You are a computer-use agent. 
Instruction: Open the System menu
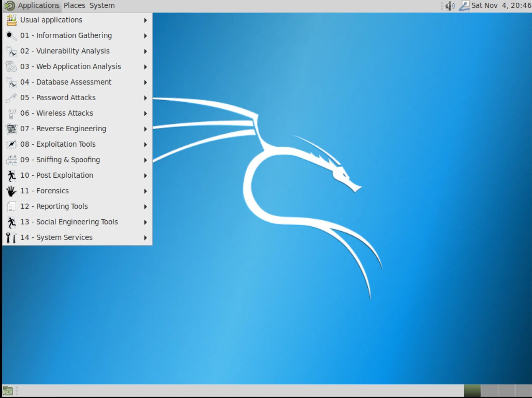[x=102, y=5]
